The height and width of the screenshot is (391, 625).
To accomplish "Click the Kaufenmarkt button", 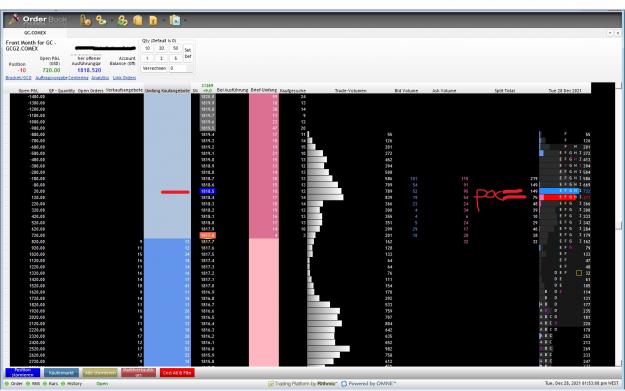I will pos(61,373).
